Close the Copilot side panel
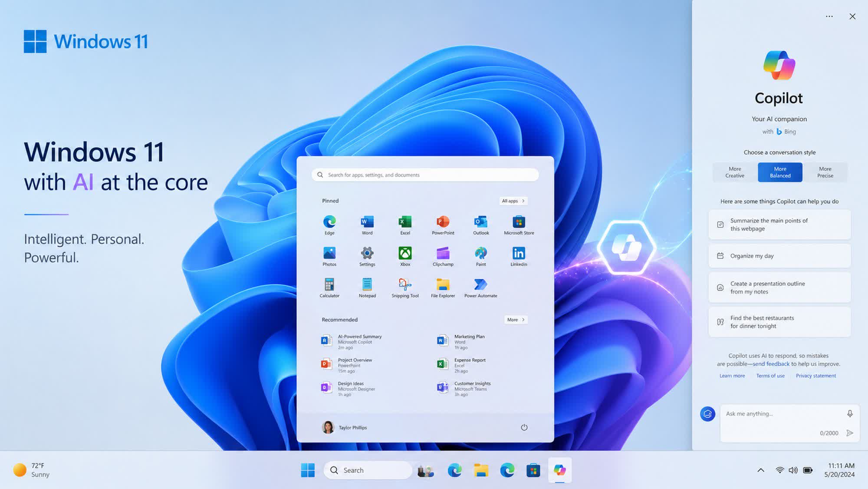The height and width of the screenshot is (489, 868). (852, 17)
